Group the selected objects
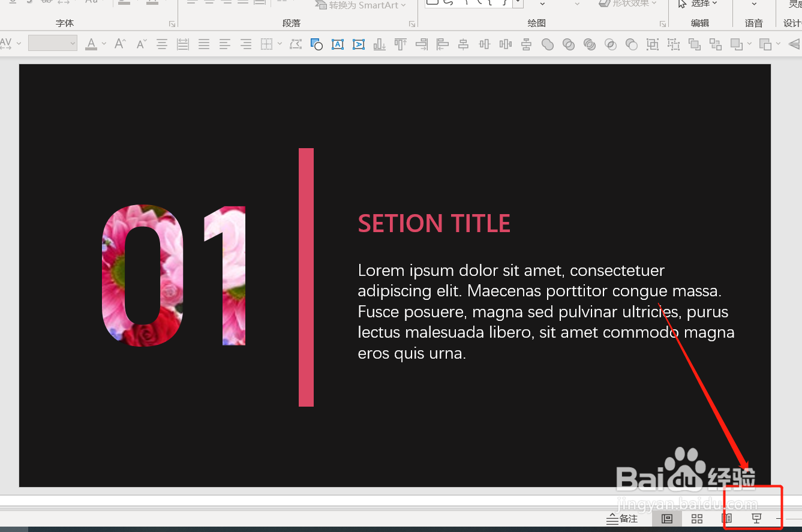Viewport: 802px width, 532px height. pos(653,44)
